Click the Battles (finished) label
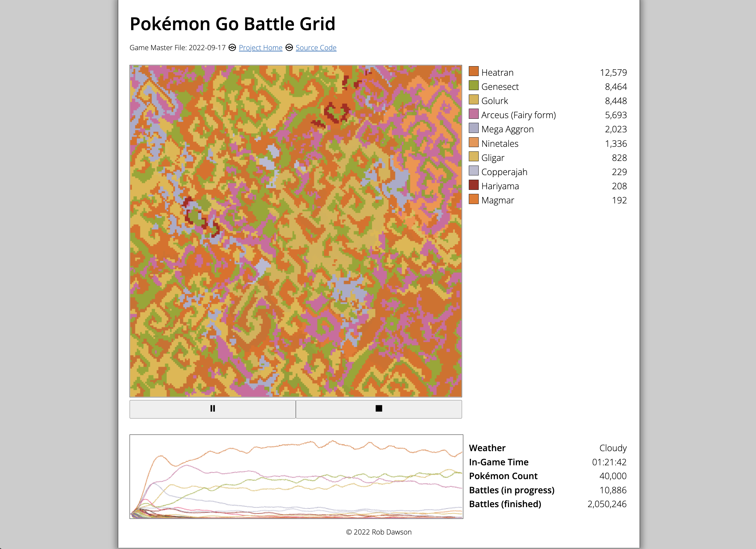 pos(505,504)
